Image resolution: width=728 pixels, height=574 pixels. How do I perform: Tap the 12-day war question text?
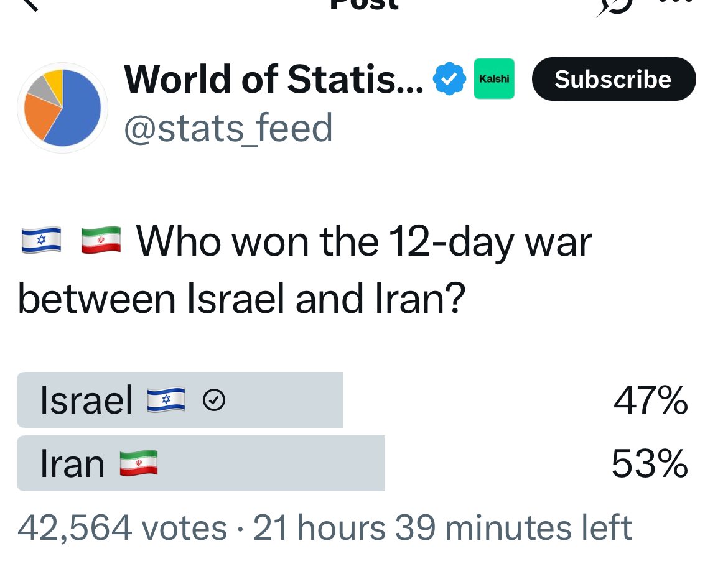(304, 270)
